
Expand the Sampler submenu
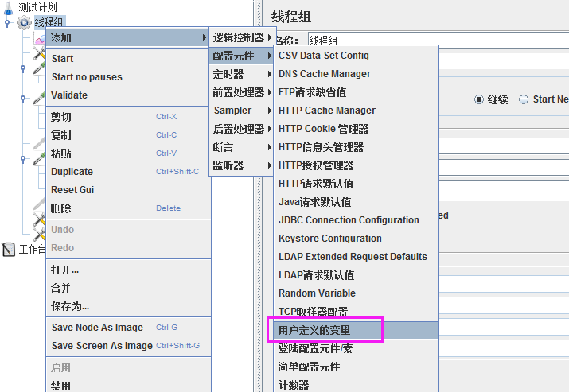[242, 111]
